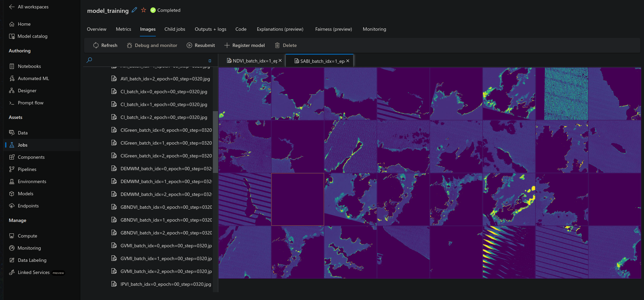
Task: Select GBNDVI_batch_idx=2 file in list
Action: pyautogui.click(x=162, y=233)
